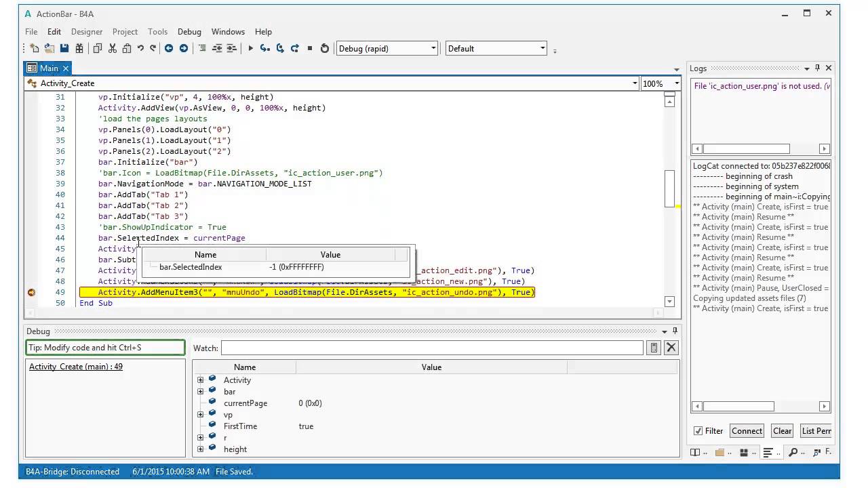Open the File menu
The width and height of the screenshot is (868, 488).
click(x=31, y=32)
